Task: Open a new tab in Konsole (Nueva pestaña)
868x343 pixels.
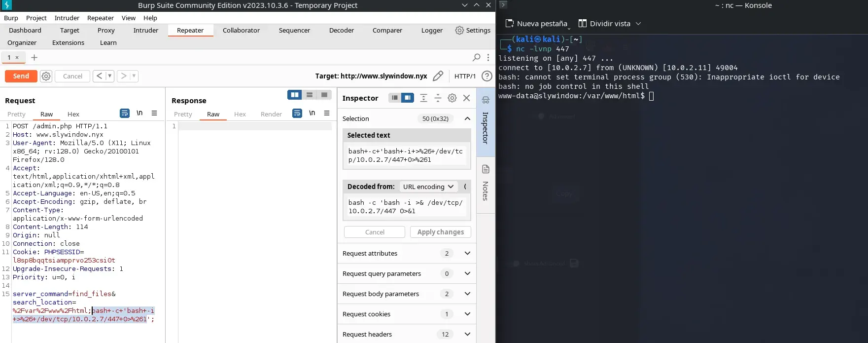Action: click(x=536, y=24)
